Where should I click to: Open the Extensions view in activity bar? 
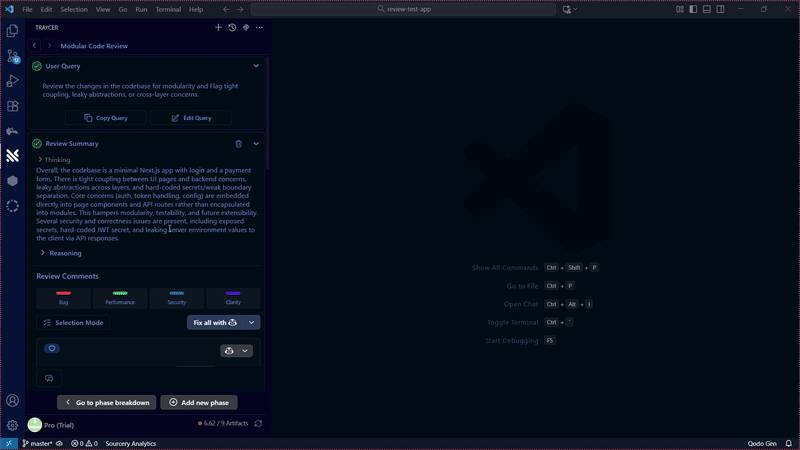click(x=12, y=106)
